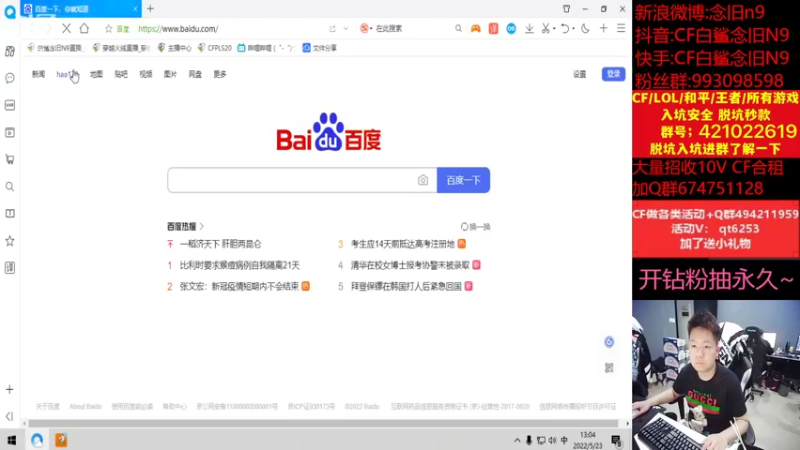Open the sidebar reading book icon
The width and height of the screenshot is (800, 450).
(x=10, y=213)
